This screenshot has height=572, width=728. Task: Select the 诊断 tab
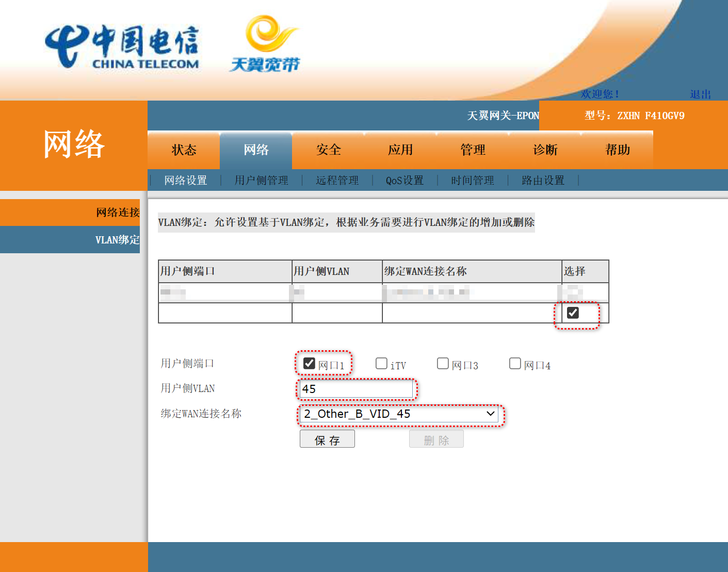tap(545, 150)
